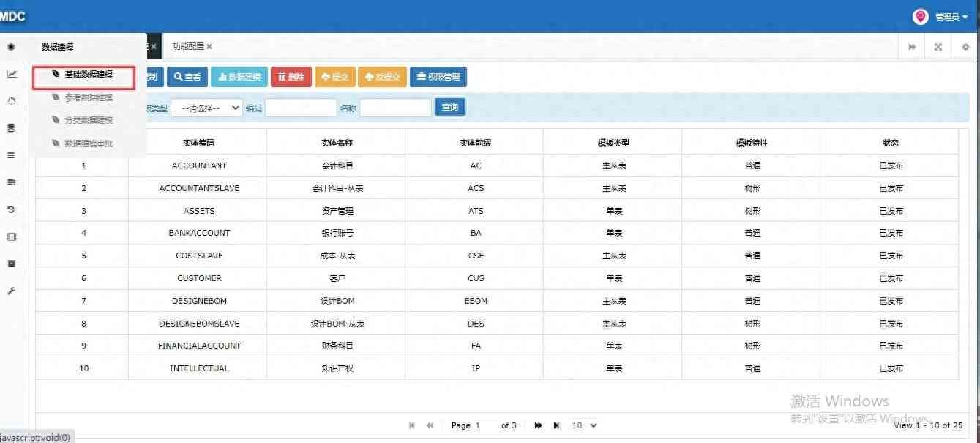Click the 名称 name input field

[x=395, y=108]
